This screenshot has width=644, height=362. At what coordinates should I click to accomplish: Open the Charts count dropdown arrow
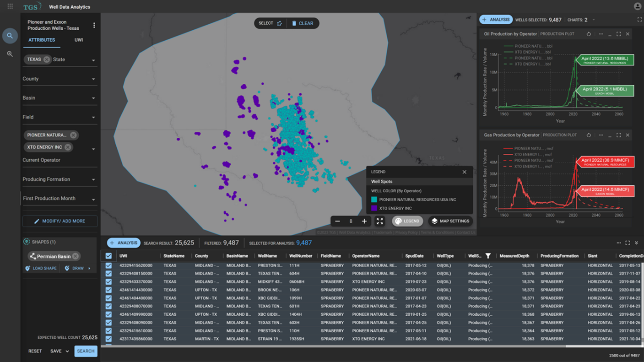click(594, 20)
